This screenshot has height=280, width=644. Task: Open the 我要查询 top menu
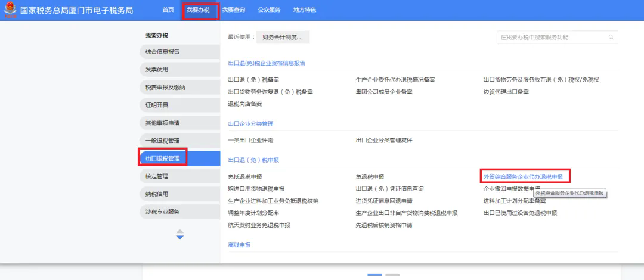pyautogui.click(x=234, y=10)
